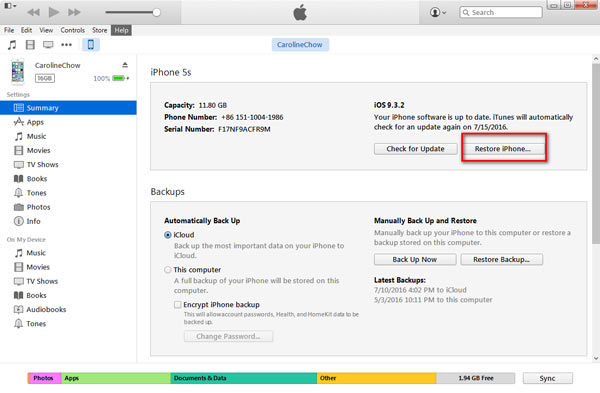
Task: Open Movies under Settings sidebar
Action: coord(68,150)
